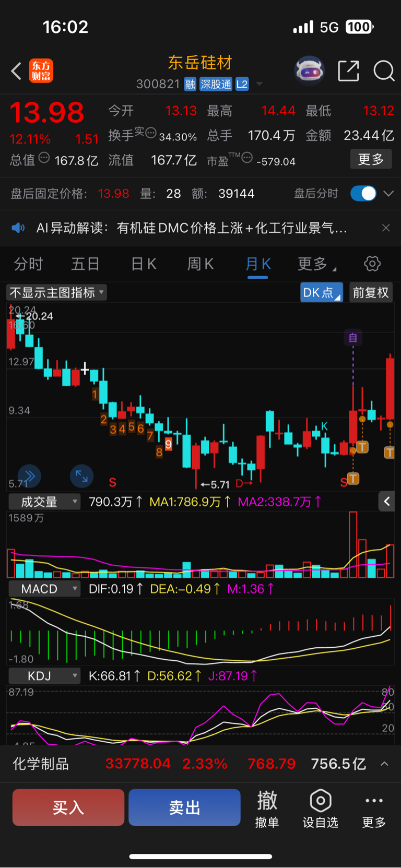Tap the L2 level badge
The height and width of the screenshot is (868, 401).
[x=242, y=84]
